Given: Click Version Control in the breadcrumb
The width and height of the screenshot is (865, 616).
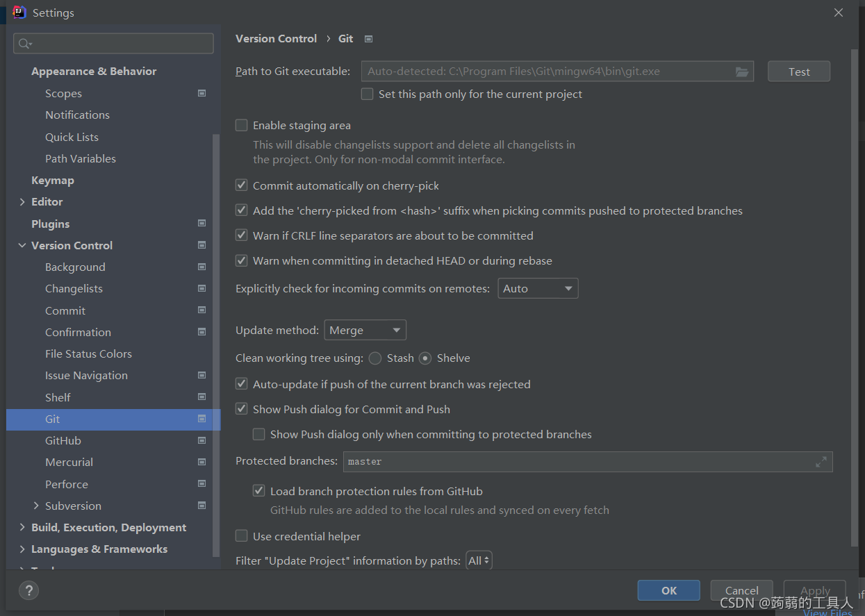Looking at the screenshot, I should 276,39.
